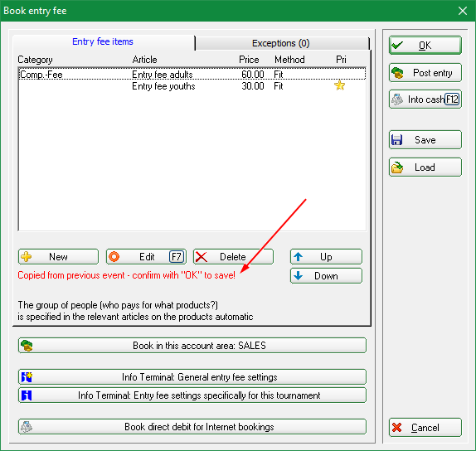Select the Entry fee youths row
Viewport: 476px width, 451px height.
click(192, 86)
